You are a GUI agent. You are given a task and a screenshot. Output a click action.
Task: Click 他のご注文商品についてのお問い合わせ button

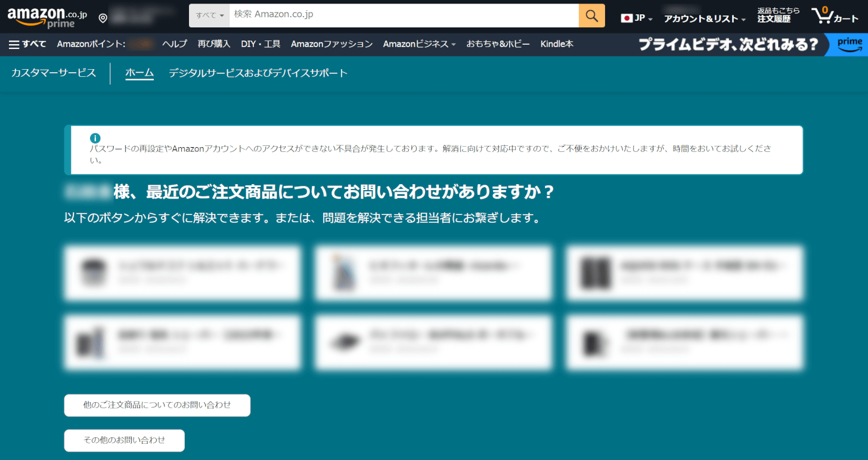[x=157, y=405]
